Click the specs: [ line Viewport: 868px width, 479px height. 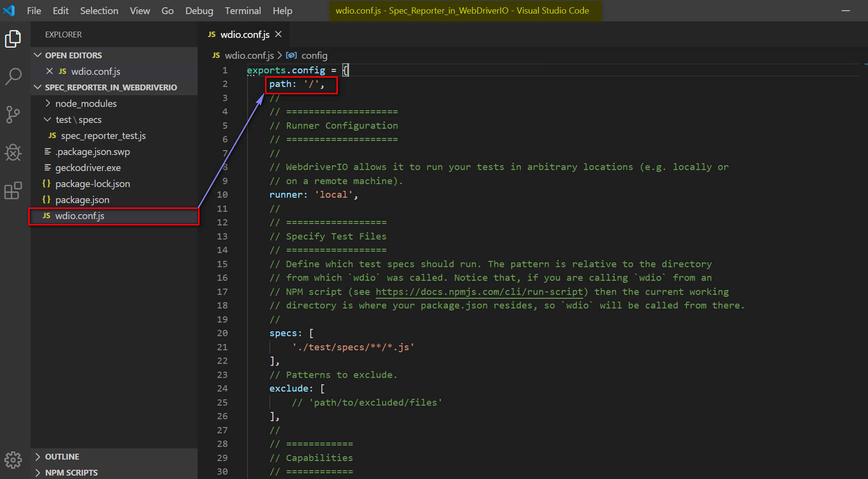tap(291, 333)
